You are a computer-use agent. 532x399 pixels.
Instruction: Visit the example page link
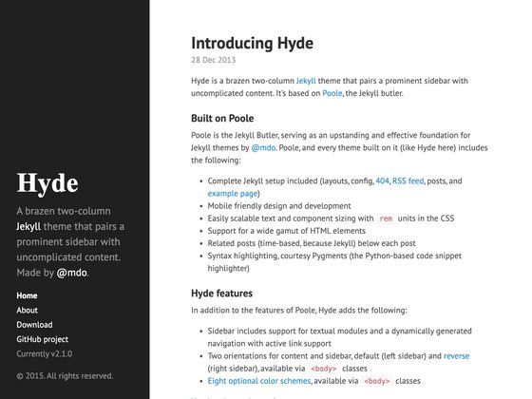click(x=233, y=194)
